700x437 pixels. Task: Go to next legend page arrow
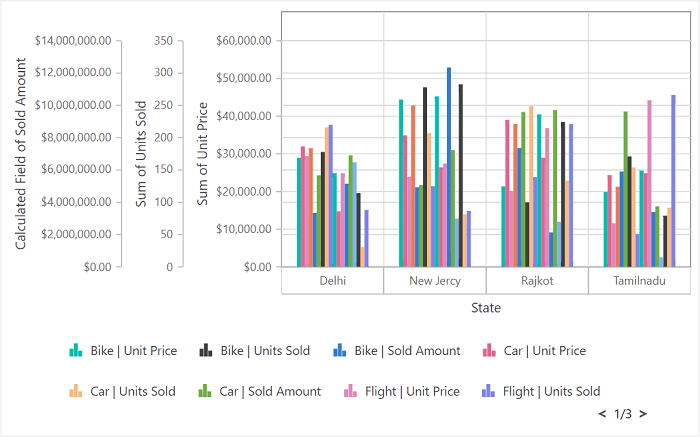(x=643, y=413)
